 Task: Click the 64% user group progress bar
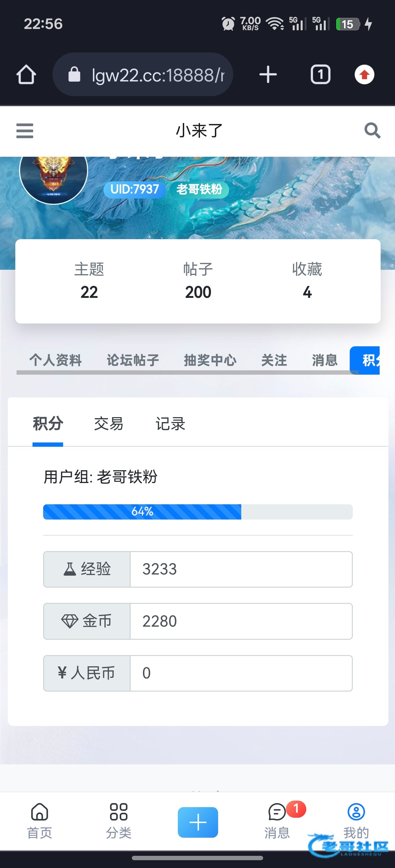[198, 511]
